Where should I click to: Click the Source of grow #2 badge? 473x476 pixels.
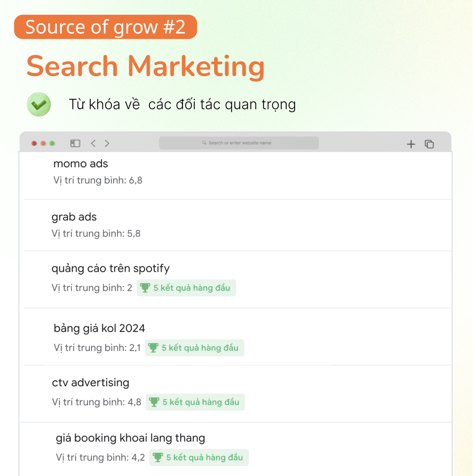pos(106,27)
